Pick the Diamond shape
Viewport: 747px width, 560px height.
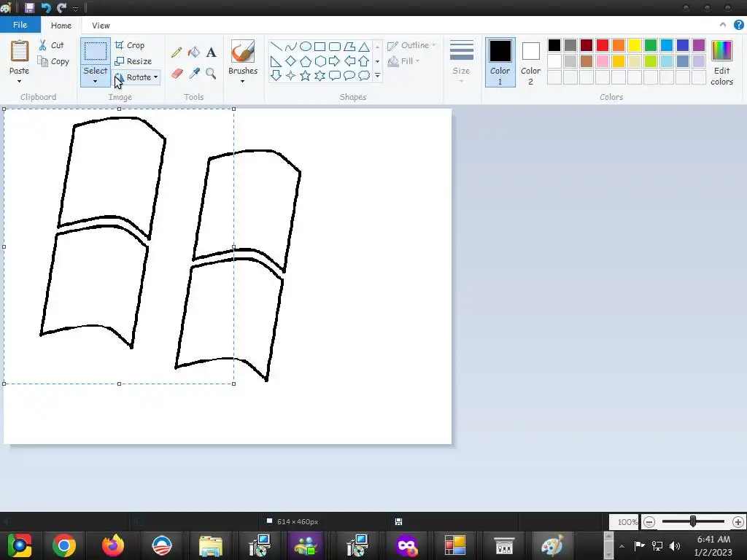[290, 61]
